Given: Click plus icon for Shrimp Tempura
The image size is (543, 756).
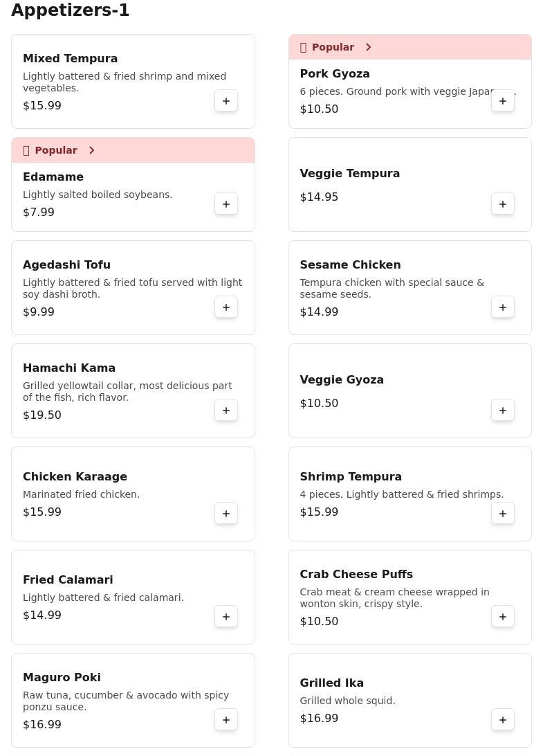Looking at the screenshot, I should click(503, 514).
